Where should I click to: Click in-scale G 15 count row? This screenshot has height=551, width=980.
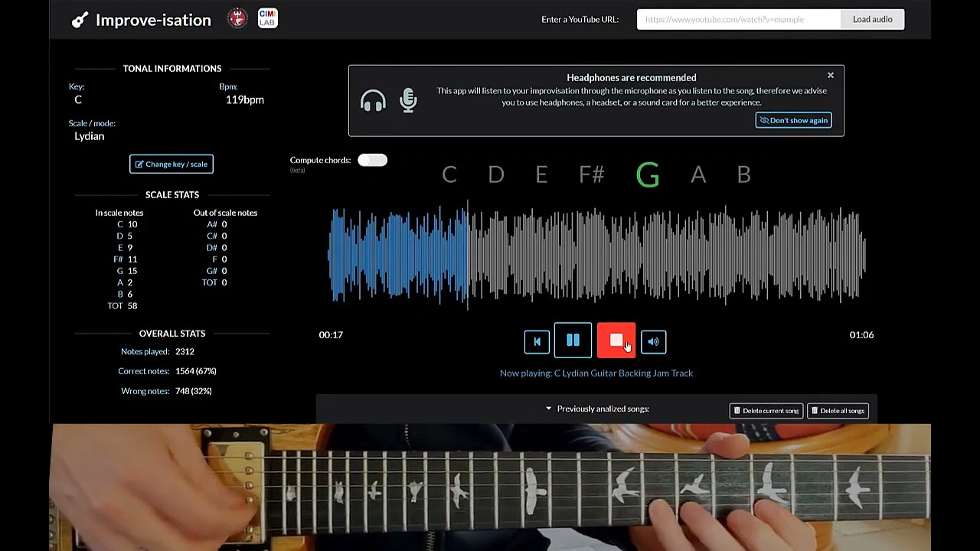(x=127, y=271)
